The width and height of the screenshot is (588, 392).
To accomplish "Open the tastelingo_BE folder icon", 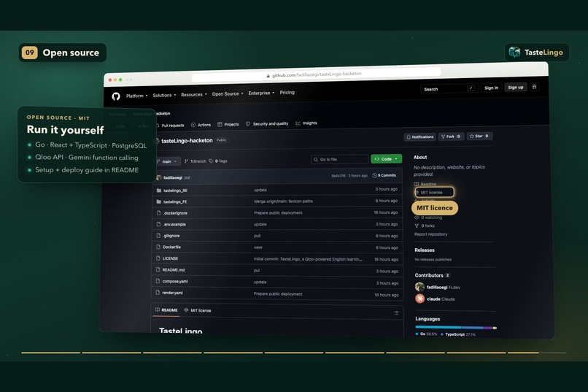I will (x=158, y=191).
